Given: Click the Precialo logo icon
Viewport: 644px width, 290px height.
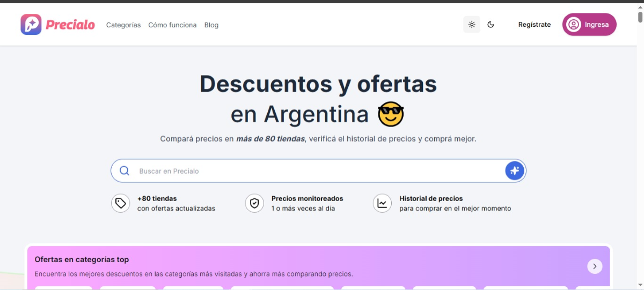Looking at the screenshot, I should coord(31,25).
